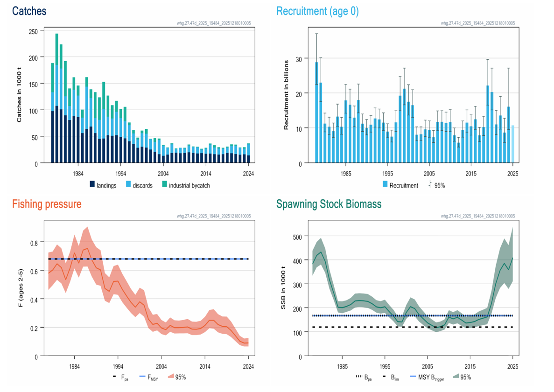Click the light blue 2025 recruitment bar
This screenshot has width=554, height=392.
[512, 144]
